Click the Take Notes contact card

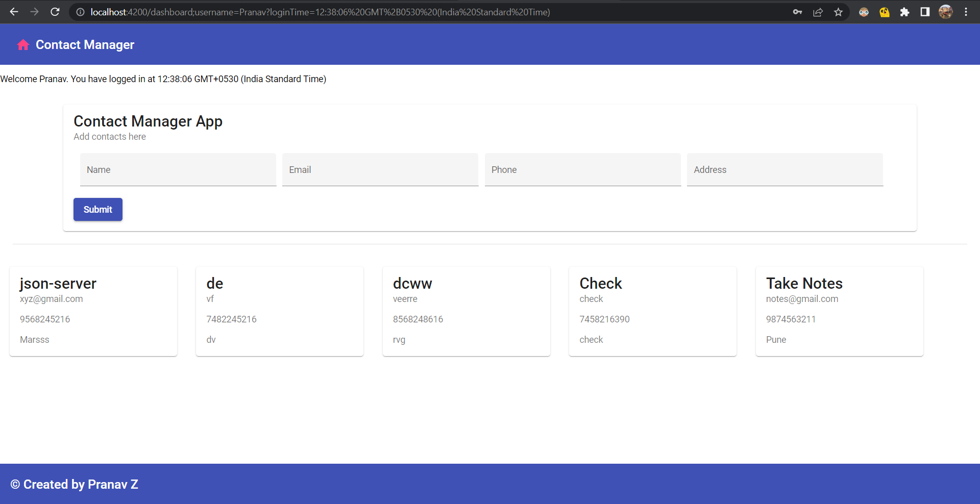839,311
